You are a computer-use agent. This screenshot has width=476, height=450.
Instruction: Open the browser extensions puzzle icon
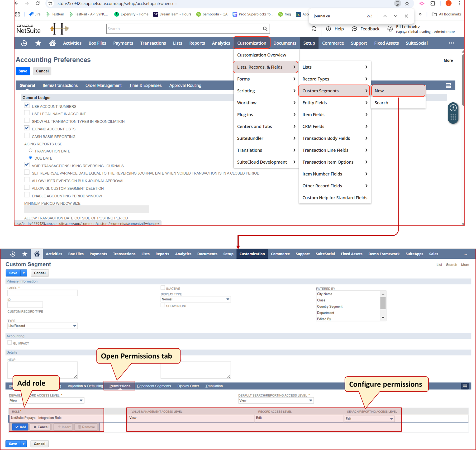point(433,3)
